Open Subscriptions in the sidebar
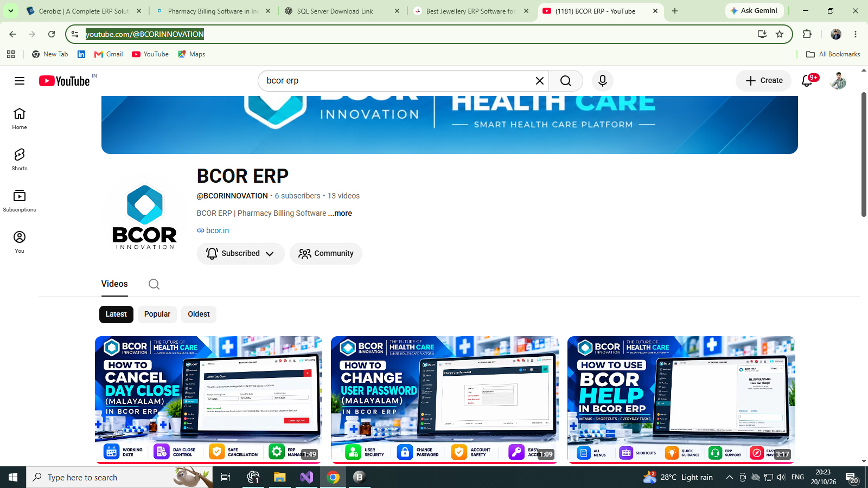This screenshot has width=868, height=488. [x=20, y=201]
